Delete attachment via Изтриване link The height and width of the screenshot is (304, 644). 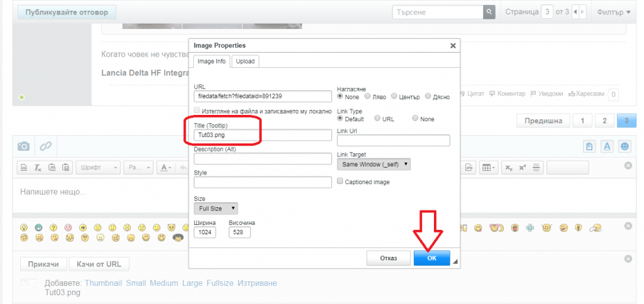point(257,283)
